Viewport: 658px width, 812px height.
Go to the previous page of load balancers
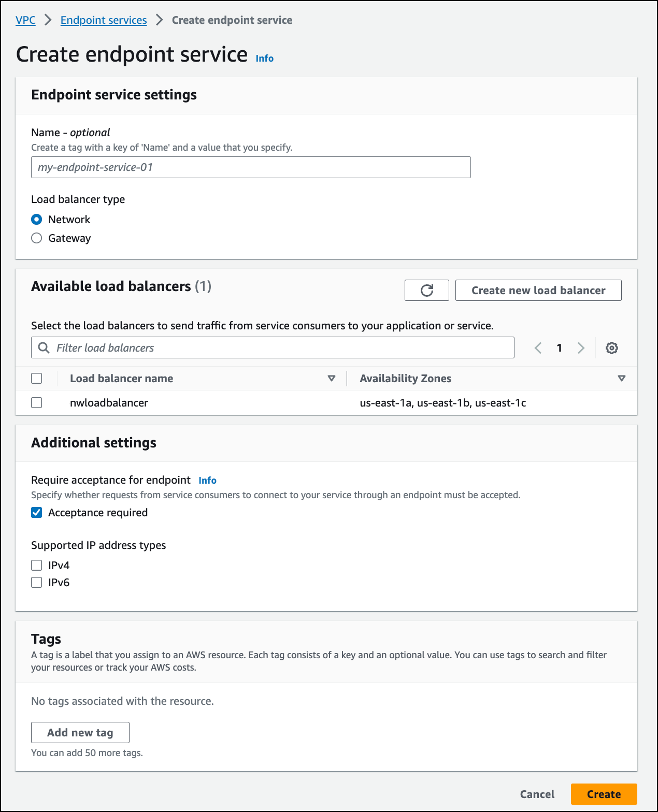[x=538, y=347]
